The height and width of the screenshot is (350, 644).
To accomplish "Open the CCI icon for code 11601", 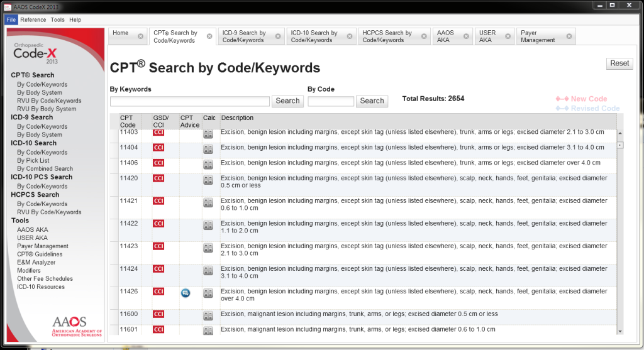I will click(x=158, y=329).
